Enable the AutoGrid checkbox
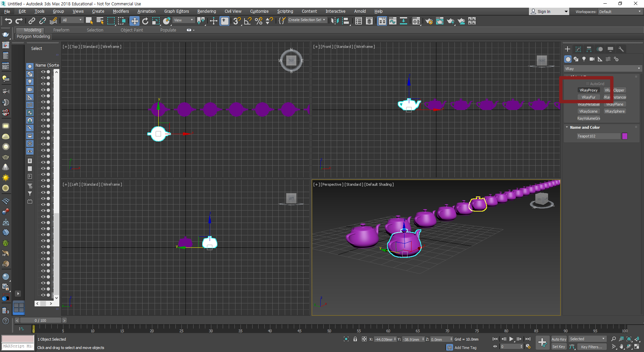This screenshot has height=352, width=644. coord(588,84)
